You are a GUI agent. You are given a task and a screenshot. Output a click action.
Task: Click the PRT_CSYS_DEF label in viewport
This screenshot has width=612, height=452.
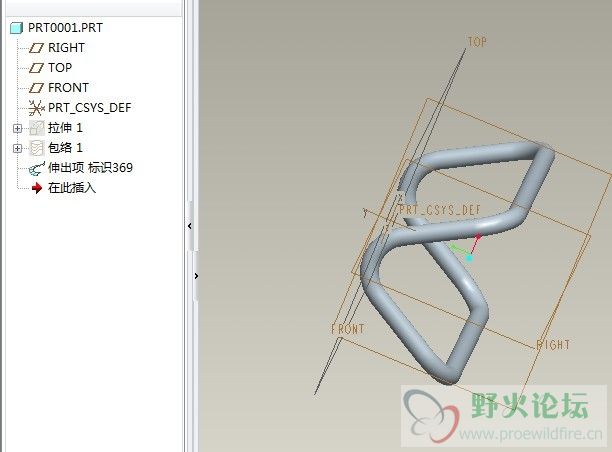pos(439,210)
